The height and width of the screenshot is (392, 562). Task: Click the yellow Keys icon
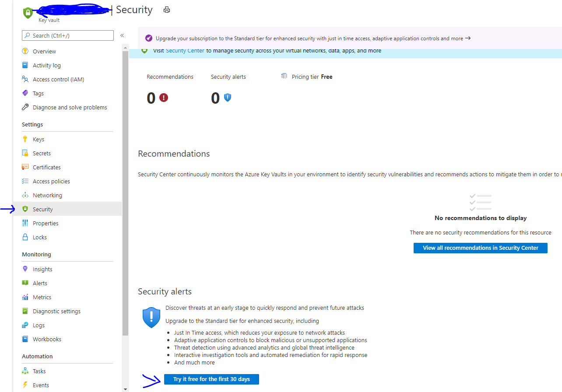tap(25, 139)
